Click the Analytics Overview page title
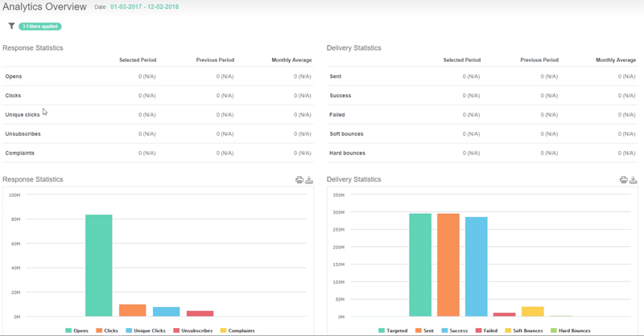The height and width of the screenshot is (336, 644). click(45, 7)
